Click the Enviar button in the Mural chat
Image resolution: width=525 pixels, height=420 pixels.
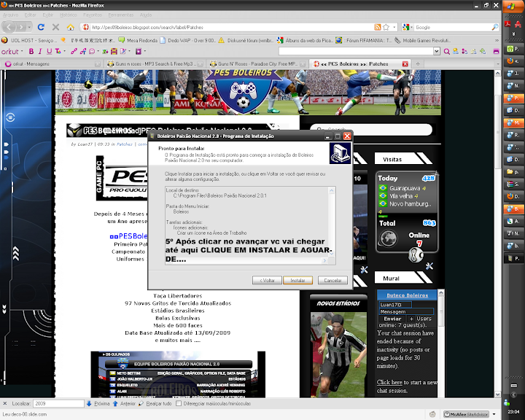(392, 319)
